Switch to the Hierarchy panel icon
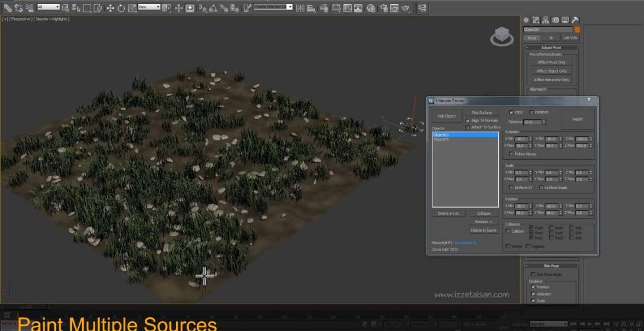Image resolution: width=644 pixels, height=331 pixels. click(545, 20)
